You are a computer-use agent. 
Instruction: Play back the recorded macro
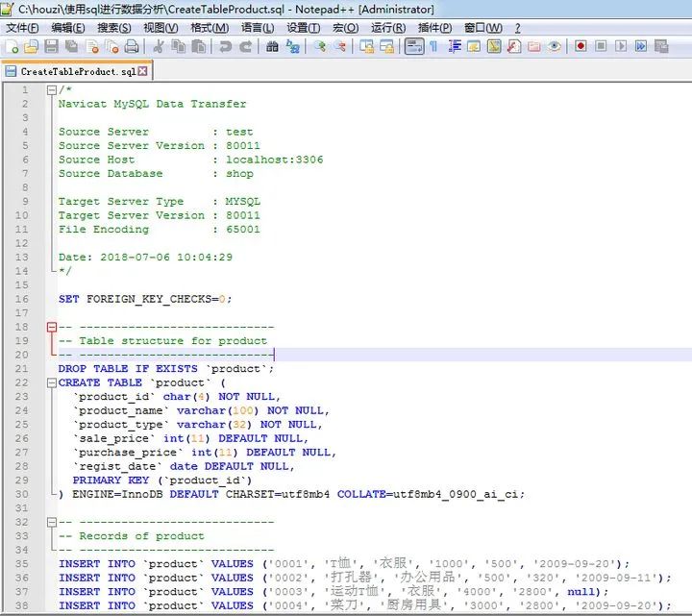point(621,46)
